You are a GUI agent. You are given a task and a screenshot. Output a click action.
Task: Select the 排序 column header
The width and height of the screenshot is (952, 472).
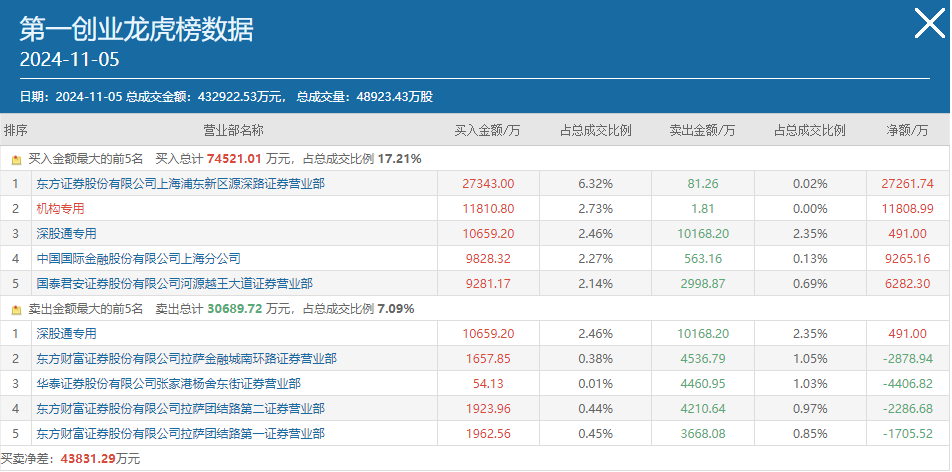point(16,130)
